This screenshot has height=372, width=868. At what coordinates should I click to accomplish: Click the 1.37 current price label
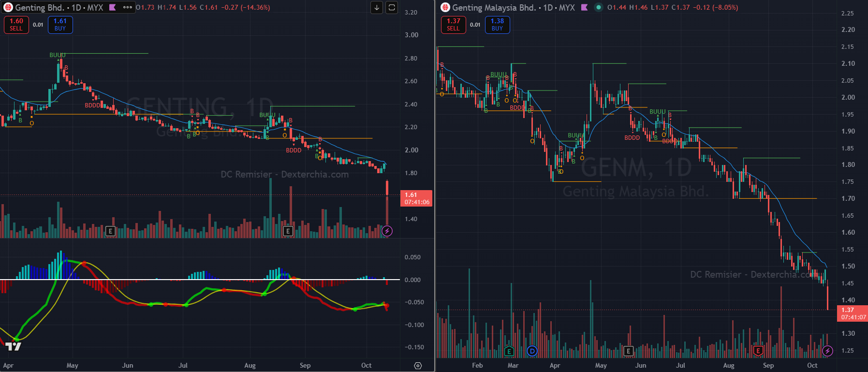click(x=853, y=313)
